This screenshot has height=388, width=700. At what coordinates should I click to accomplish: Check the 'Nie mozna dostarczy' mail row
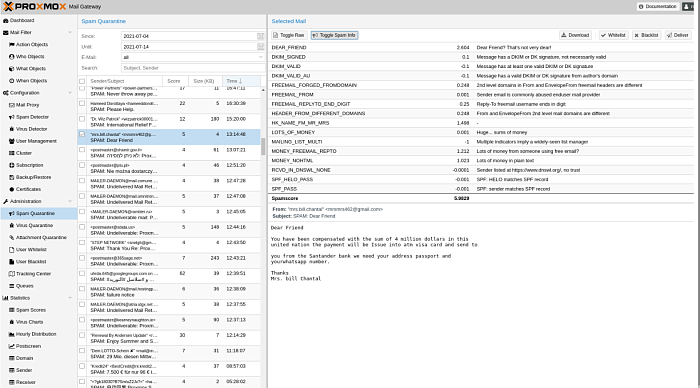coord(82,165)
